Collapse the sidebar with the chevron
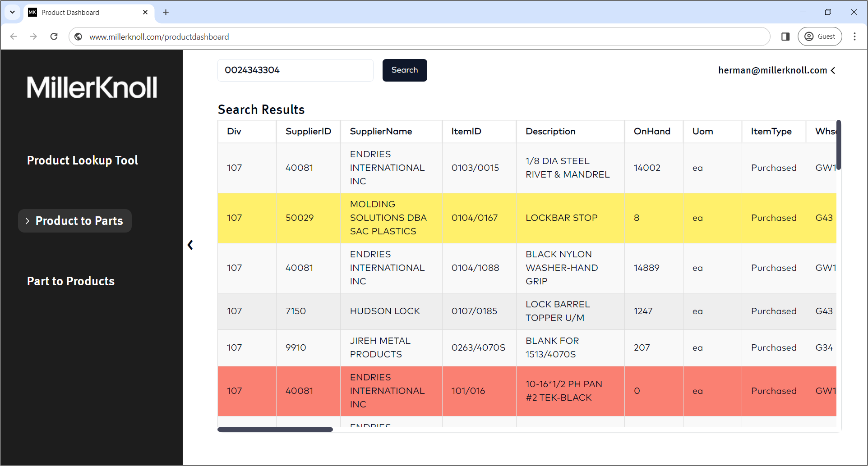The width and height of the screenshot is (868, 466). pyautogui.click(x=190, y=245)
